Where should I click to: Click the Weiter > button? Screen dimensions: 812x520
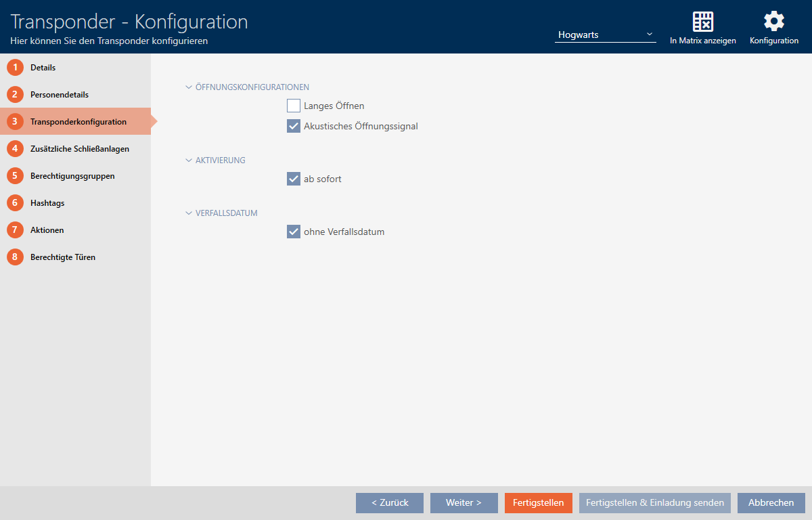(x=464, y=503)
